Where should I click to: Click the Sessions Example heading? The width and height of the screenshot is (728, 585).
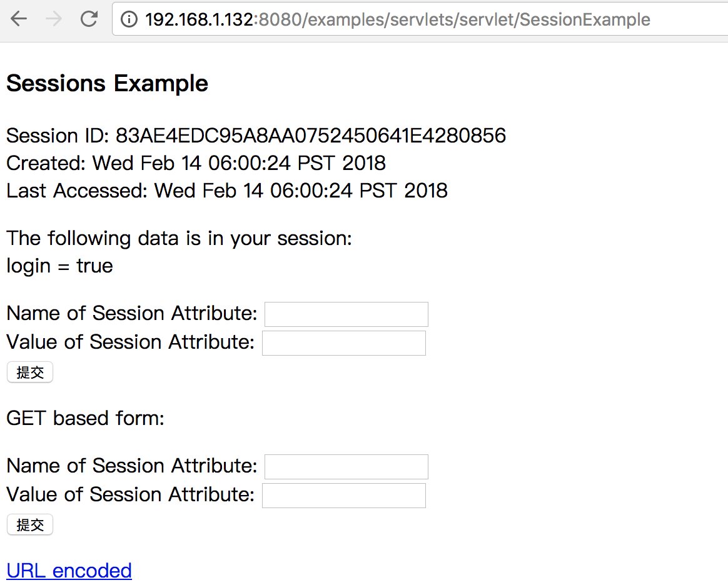pyautogui.click(x=107, y=83)
